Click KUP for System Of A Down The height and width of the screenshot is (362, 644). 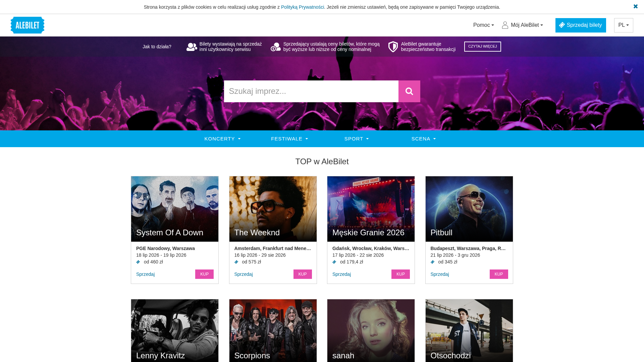click(204, 274)
